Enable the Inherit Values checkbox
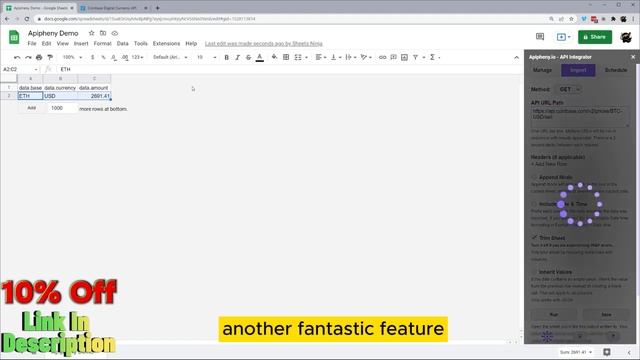 534,272
